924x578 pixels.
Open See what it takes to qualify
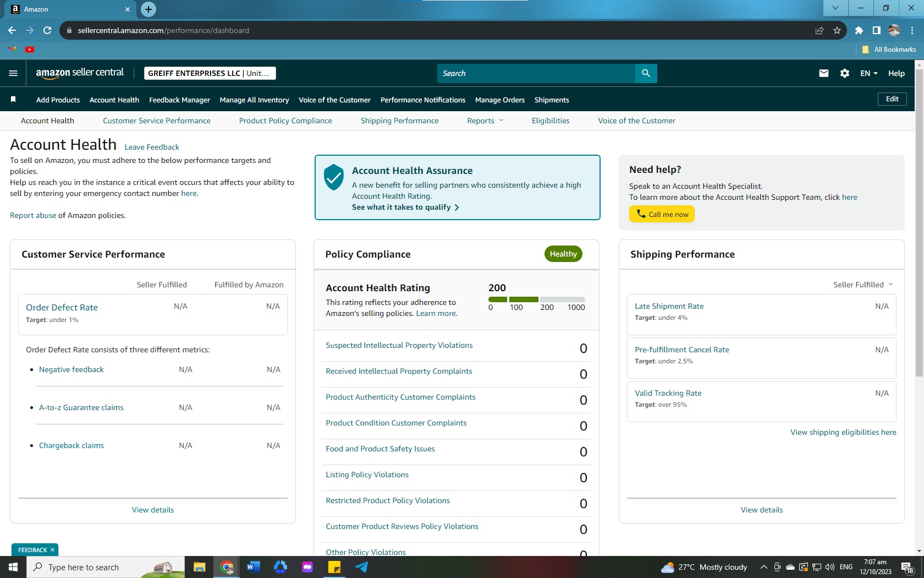[405, 207]
